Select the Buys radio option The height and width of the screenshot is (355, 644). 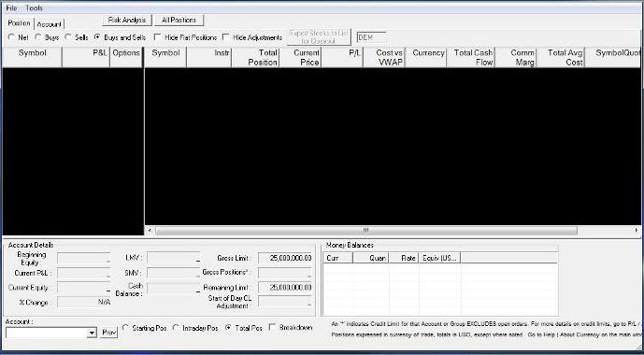click(x=37, y=37)
